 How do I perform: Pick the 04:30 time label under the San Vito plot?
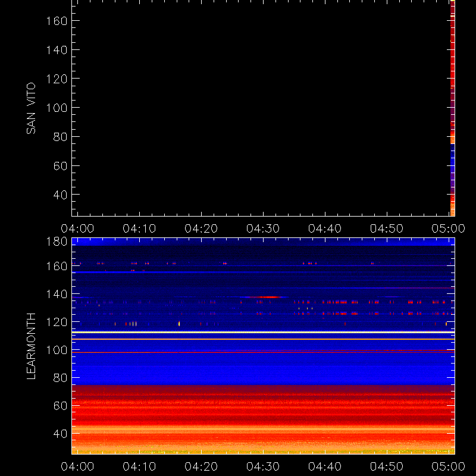pyautogui.click(x=263, y=228)
